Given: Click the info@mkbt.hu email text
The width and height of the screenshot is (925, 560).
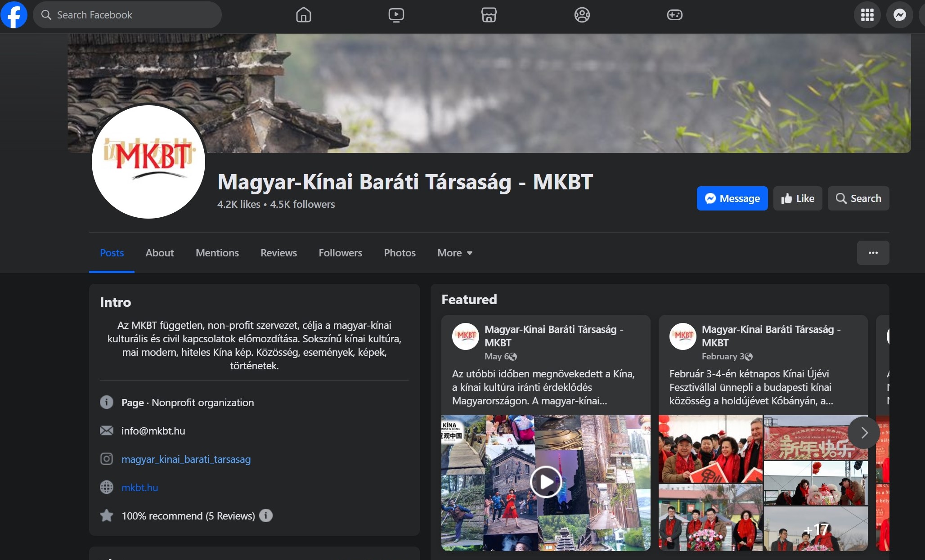Looking at the screenshot, I should 153,431.
